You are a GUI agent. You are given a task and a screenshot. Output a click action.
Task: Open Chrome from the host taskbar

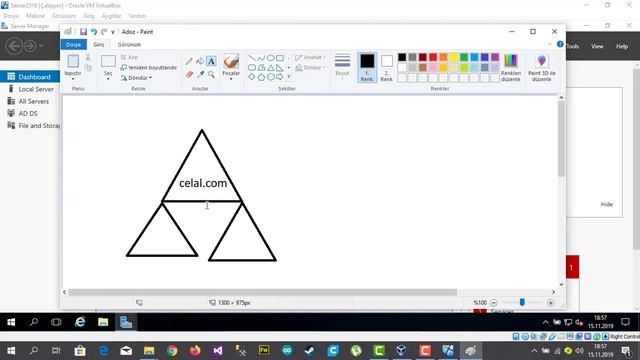tap(172, 350)
